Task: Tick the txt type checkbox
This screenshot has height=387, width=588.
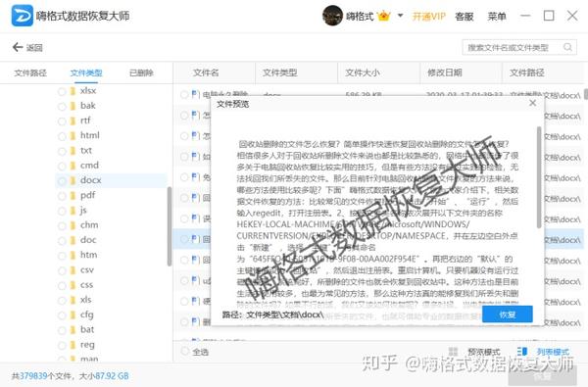Action: 62,151
